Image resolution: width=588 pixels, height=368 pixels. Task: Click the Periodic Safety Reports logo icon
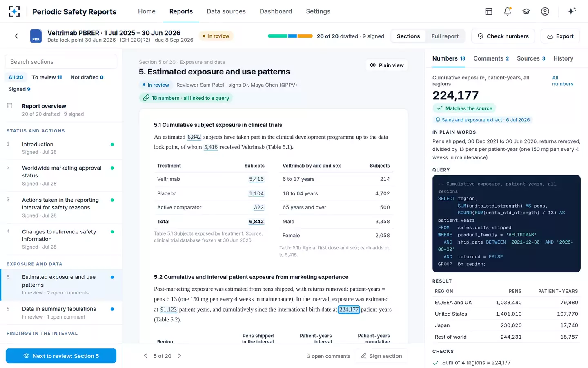pos(14,11)
